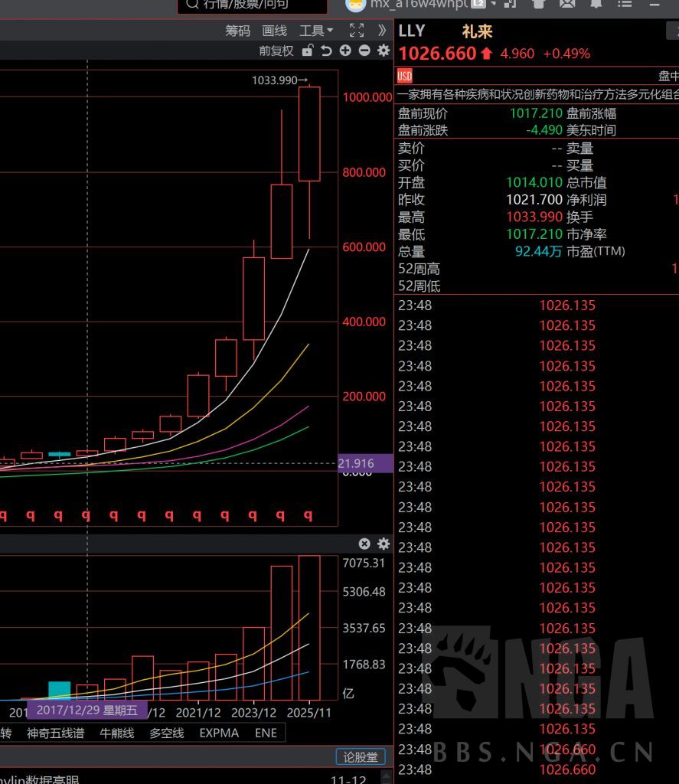Click the 昨收 value 1021.700

534,200
